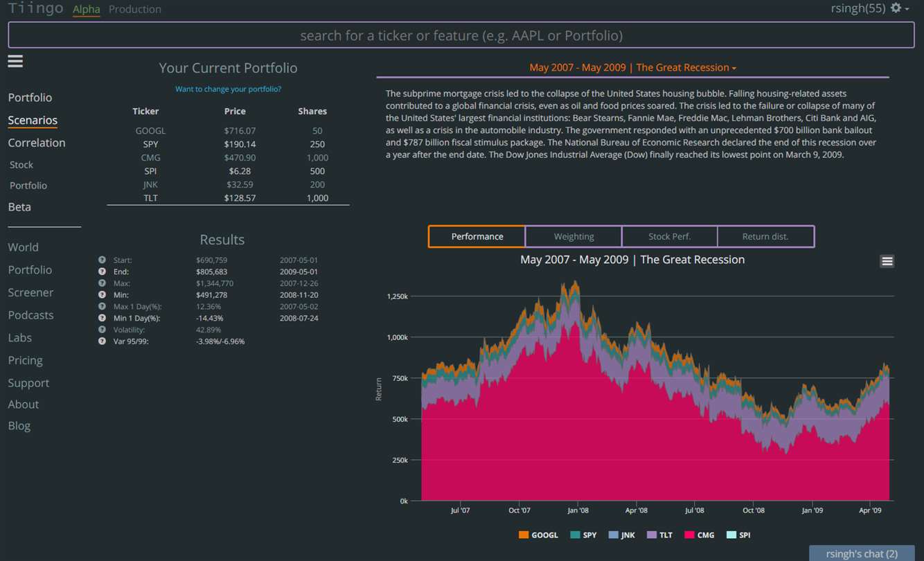Switch to the Return dist. tab
The height and width of the screenshot is (561, 924).
tap(765, 236)
